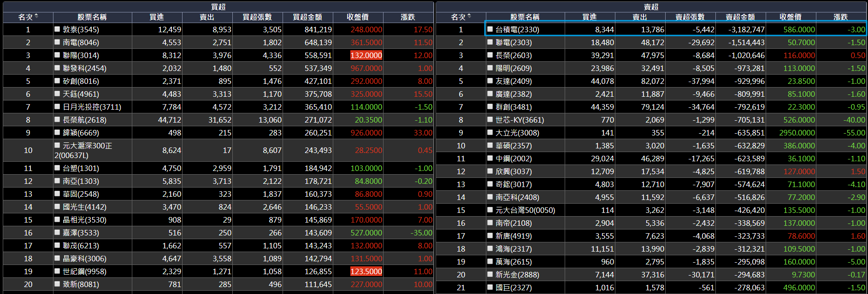Open stock 欣興(3037)
This screenshot has height=294, width=868.
tap(514, 171)
